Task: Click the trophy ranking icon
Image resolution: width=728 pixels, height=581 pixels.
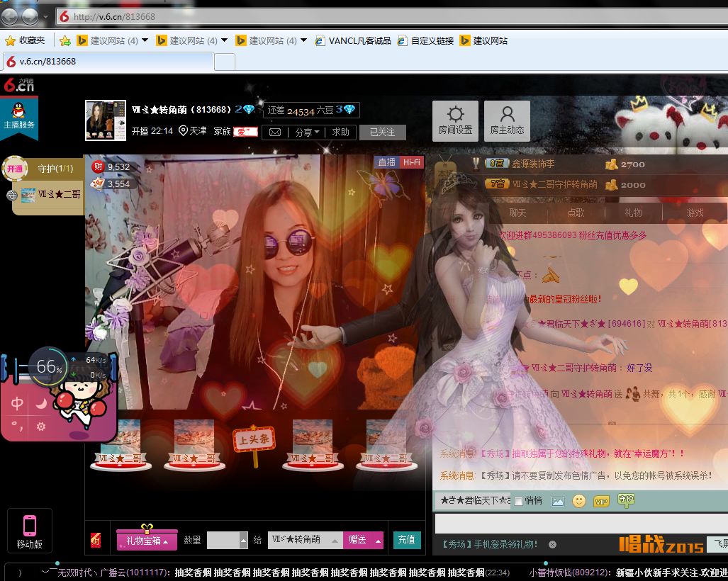Action: 476,164
